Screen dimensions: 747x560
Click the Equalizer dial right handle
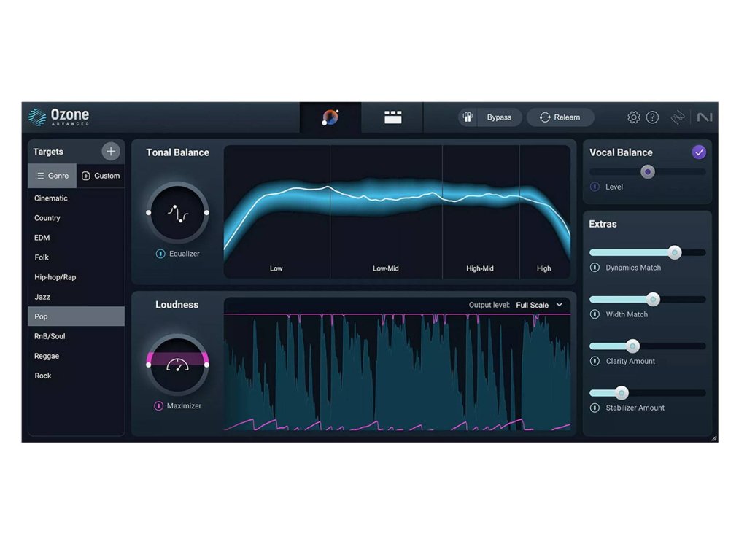coord(206,213)
